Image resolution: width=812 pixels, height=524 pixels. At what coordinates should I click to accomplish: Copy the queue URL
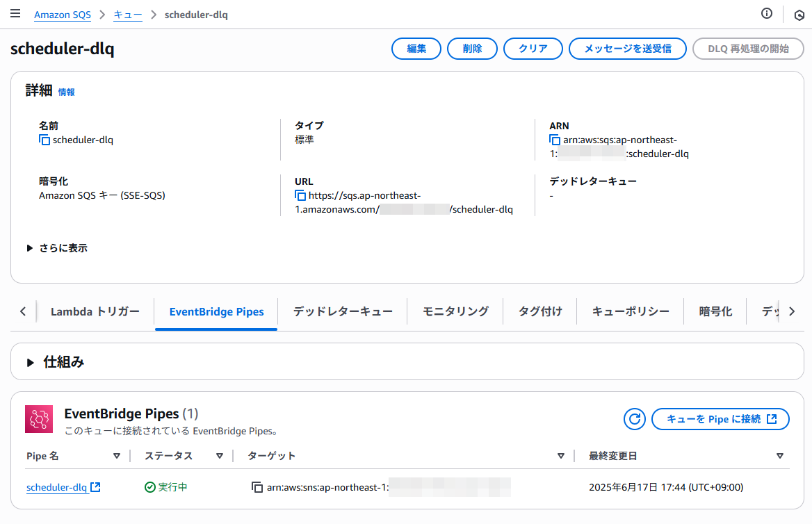pos(300,195)
